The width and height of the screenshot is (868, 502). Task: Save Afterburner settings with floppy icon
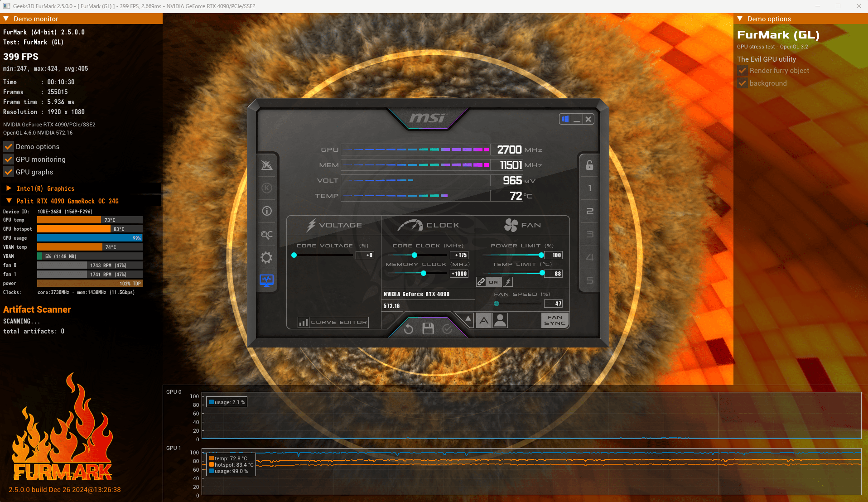[428, 328]
